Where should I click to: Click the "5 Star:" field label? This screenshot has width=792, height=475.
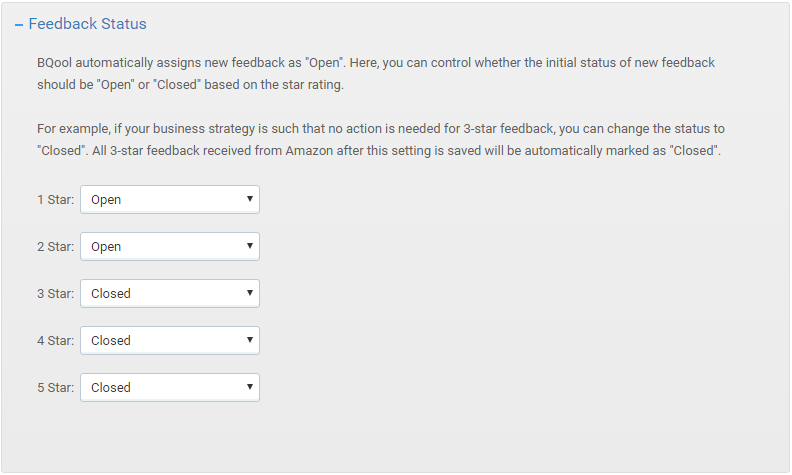point(56,388)
